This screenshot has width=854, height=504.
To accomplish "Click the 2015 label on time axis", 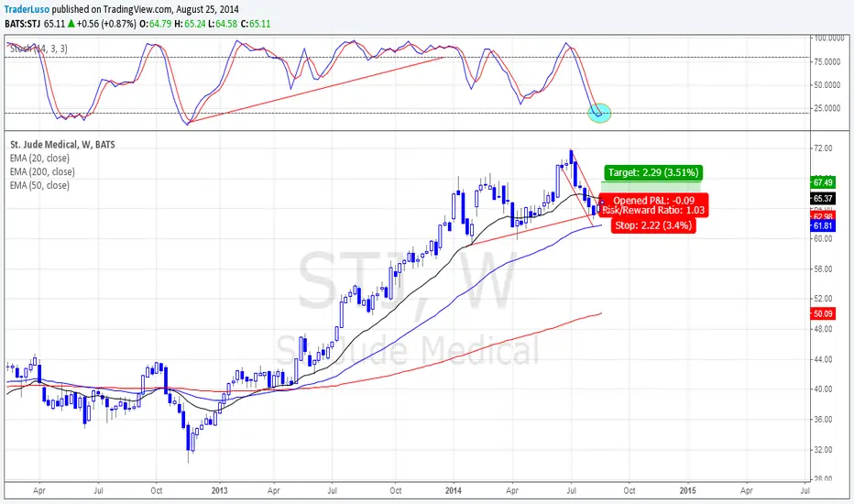I will [x=687, y=490].
